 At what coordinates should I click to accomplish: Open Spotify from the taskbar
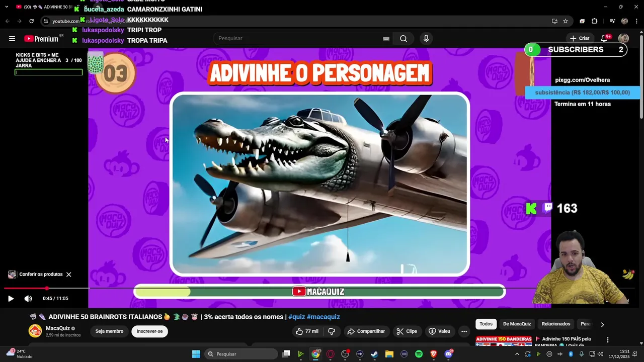(419, 354)
